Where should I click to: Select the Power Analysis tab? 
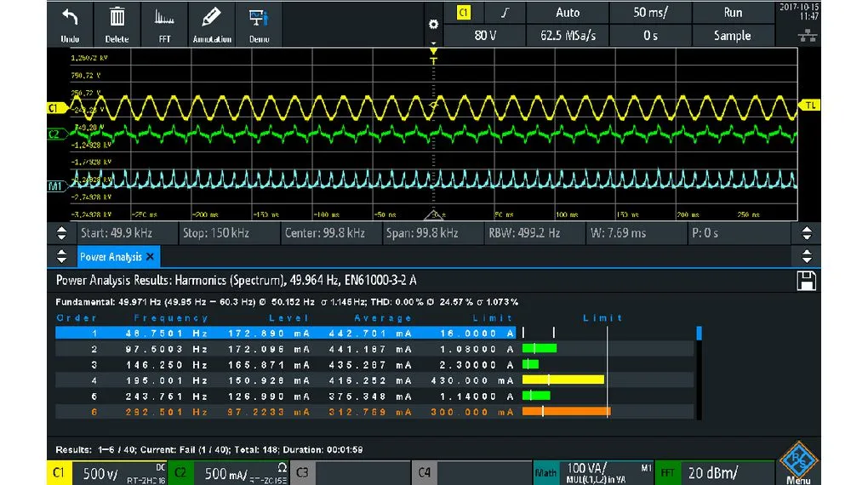111,257
